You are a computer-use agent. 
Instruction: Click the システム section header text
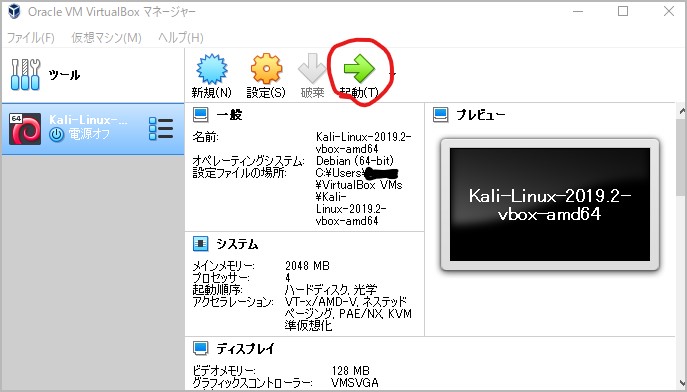[237, 244]
